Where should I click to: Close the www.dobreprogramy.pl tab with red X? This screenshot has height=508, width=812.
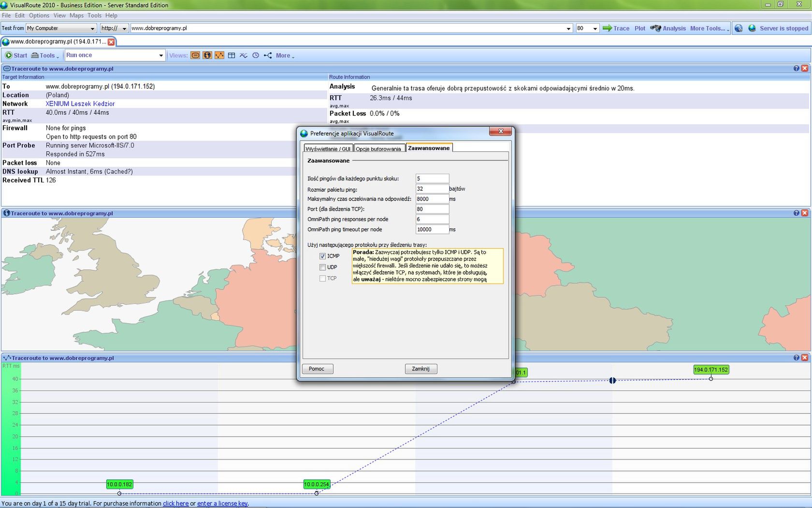point(111,42)
